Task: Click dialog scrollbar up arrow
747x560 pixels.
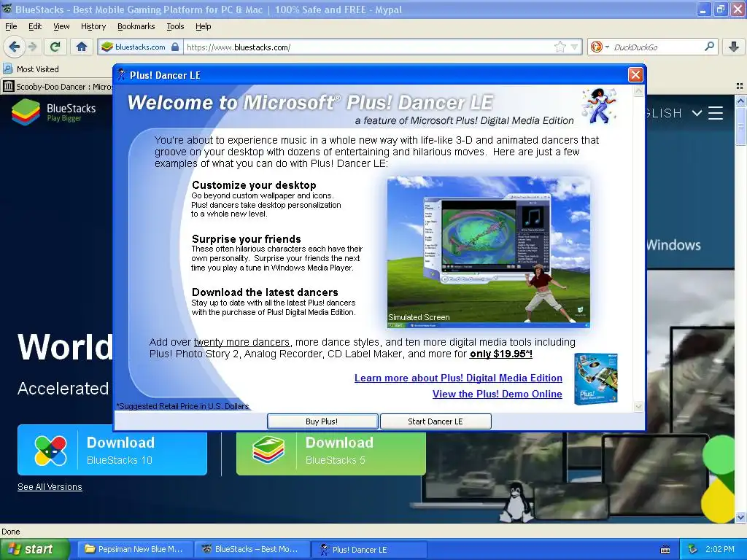Action: [x=639, y=90]
